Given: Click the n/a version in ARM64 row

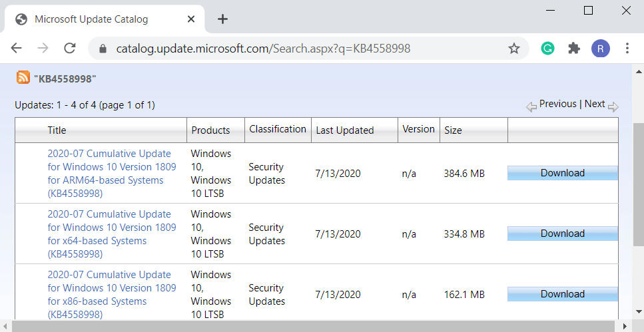Looking at the screenshot, I should tap(409, 174).
